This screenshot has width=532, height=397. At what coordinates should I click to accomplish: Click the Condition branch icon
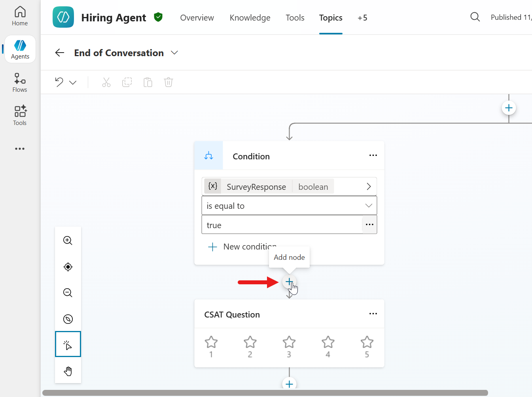[x=208, y=156]
